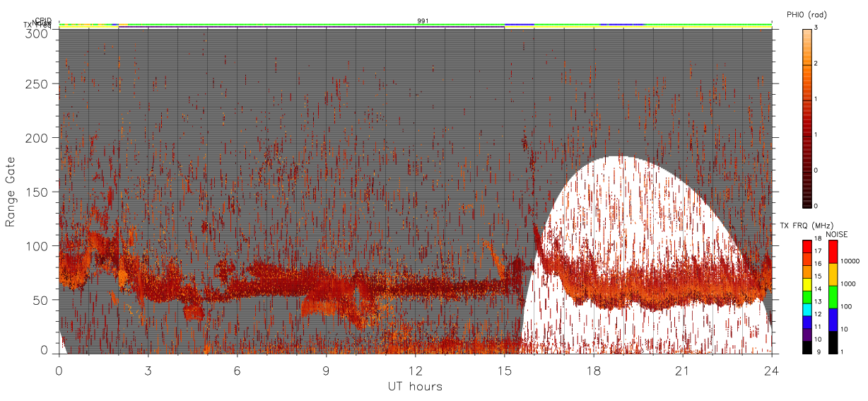
Task: Click the red NOISE swatch above 10000
Action: tap(833, 251)
